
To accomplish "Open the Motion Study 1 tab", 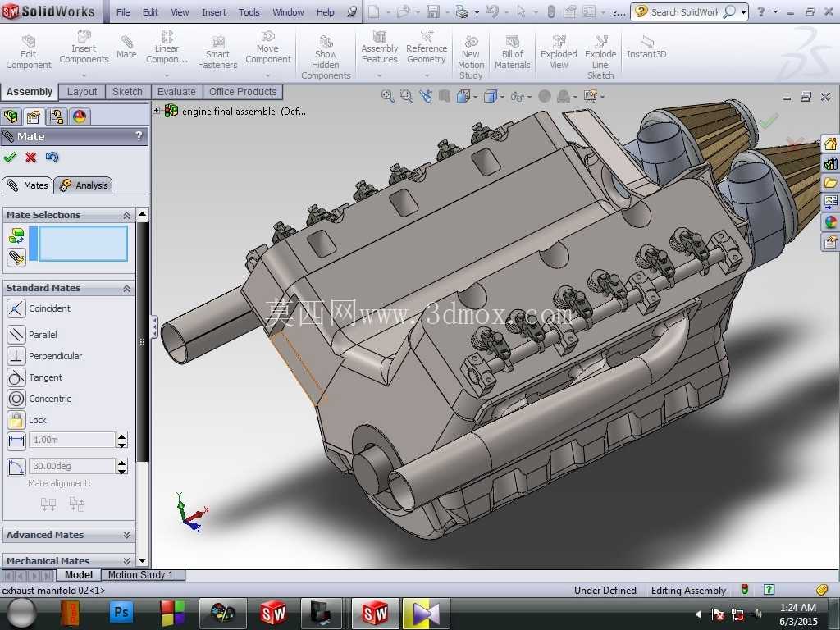I will point(140,575).
